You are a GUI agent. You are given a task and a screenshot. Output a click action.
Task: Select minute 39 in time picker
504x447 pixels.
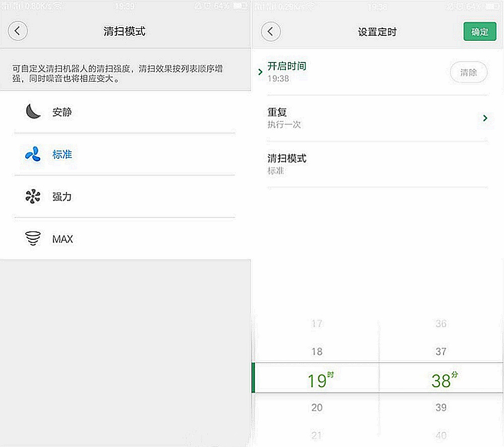pos(440,407)
